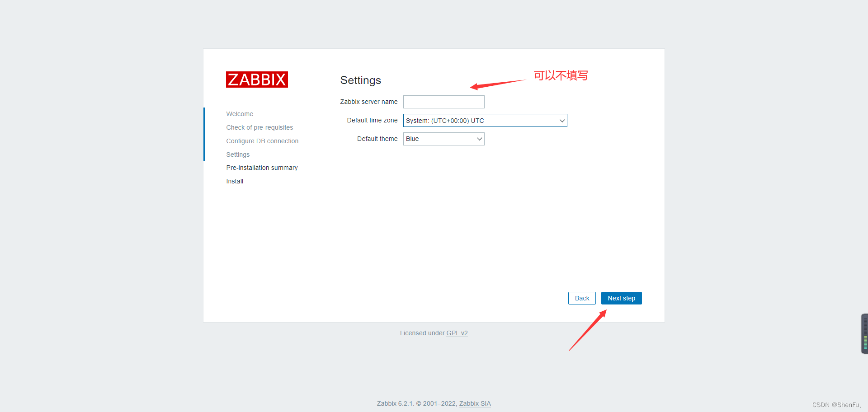Click the Default time zone label
Viewport: 868px width, 412px height.
pos(372,120)
